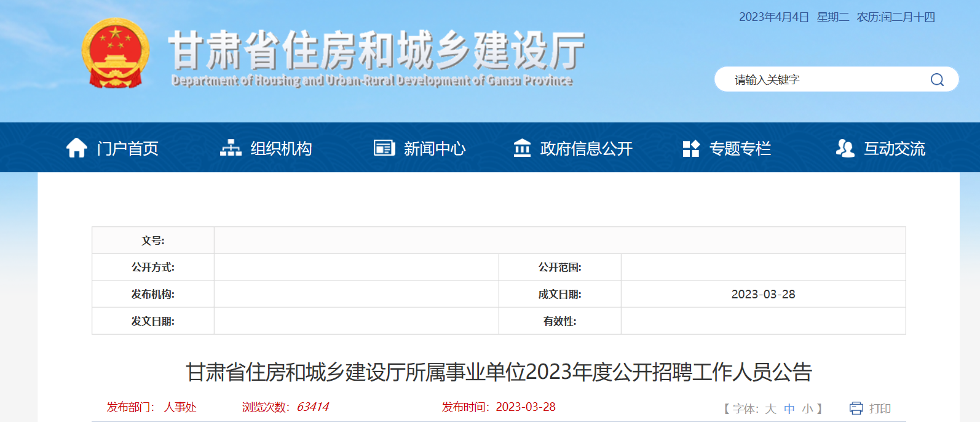Click the grid icon beside 专题专栏
980x422 pixels.
[x=691, y=148]
